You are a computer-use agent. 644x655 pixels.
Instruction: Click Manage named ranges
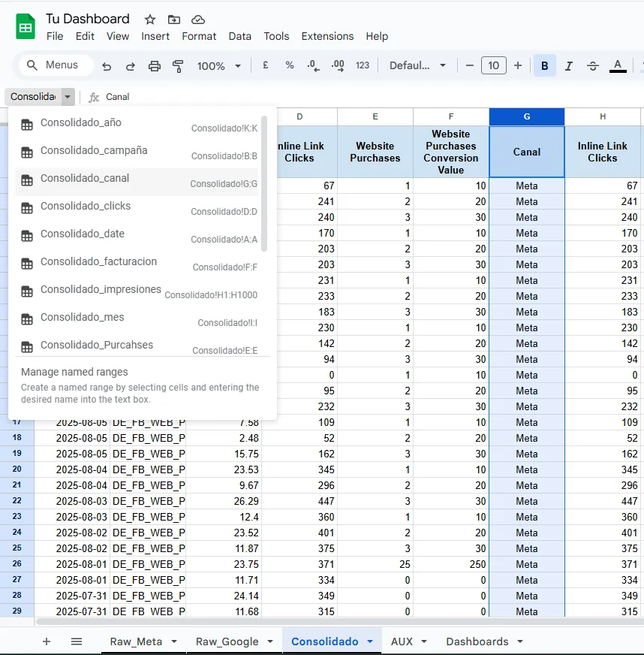click(x=74, y=372)
